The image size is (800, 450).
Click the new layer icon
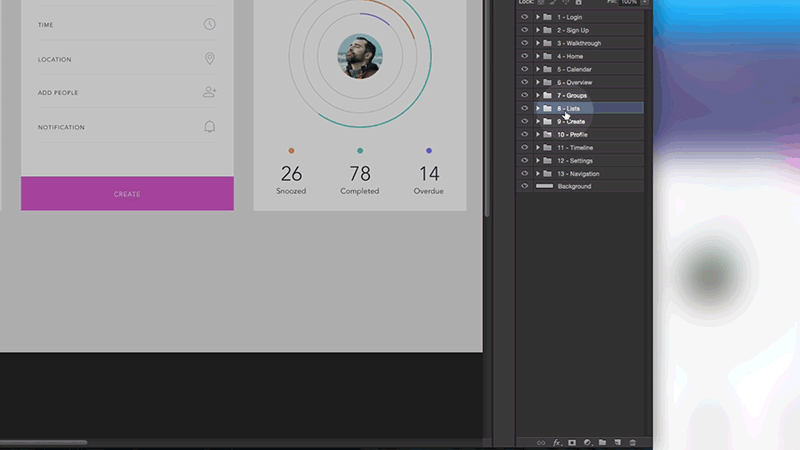click(617, 442)
